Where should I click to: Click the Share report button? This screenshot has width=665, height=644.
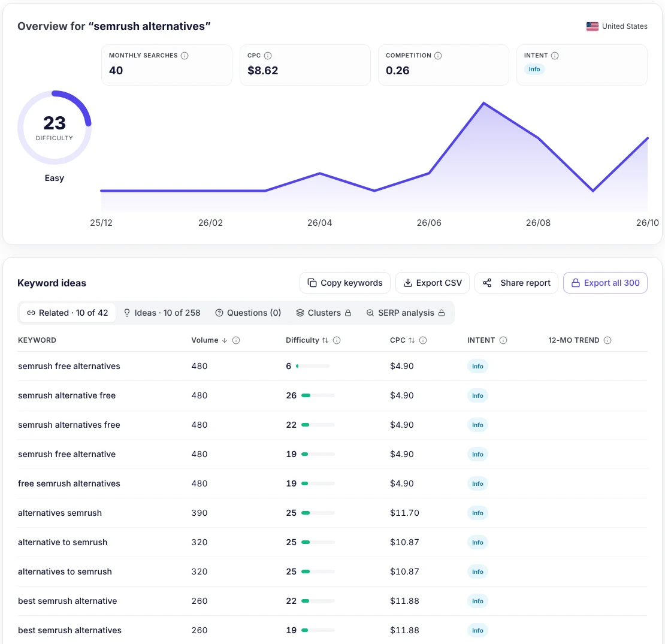pos(516,283)
